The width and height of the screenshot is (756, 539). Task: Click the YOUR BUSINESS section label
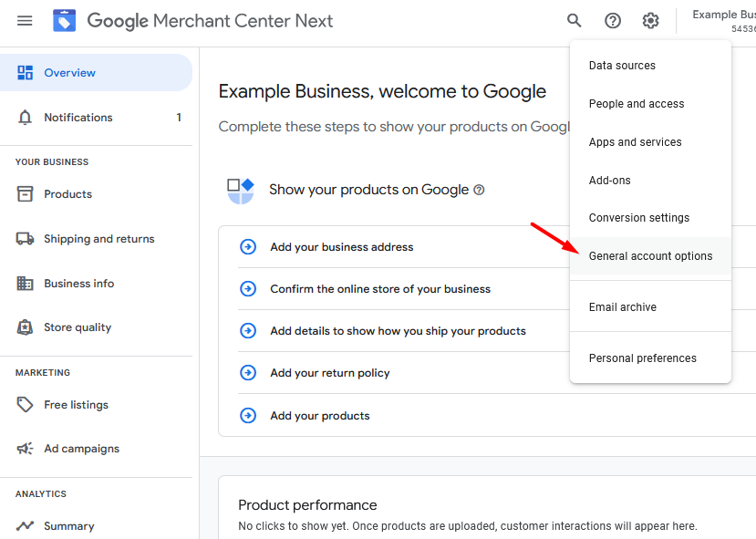pos(52,162)
